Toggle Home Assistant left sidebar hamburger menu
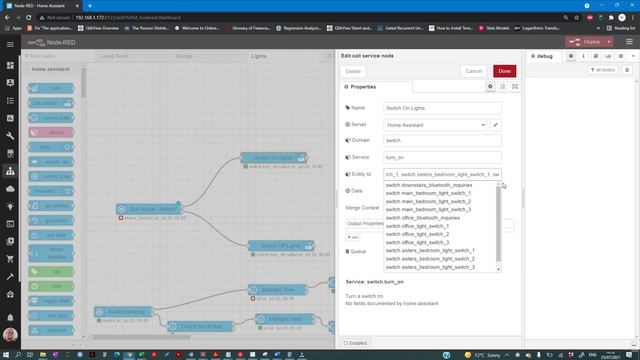 click(x=10, y=44)
